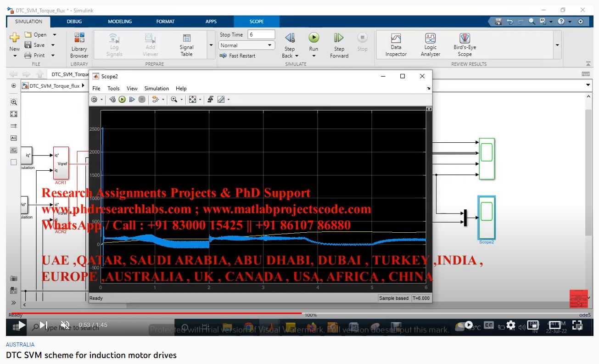Open the Signal Table
Viewport: 599px width, 364px height.
pos(186,45)
